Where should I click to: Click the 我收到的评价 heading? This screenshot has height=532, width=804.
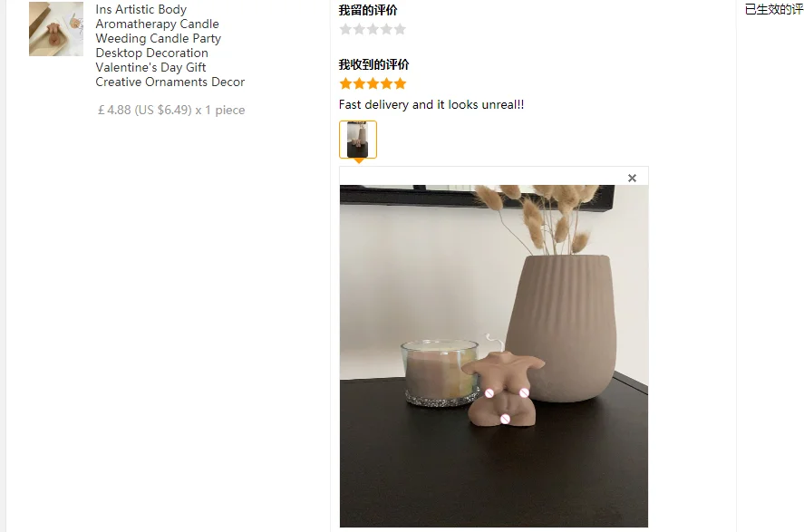[373, 64]
